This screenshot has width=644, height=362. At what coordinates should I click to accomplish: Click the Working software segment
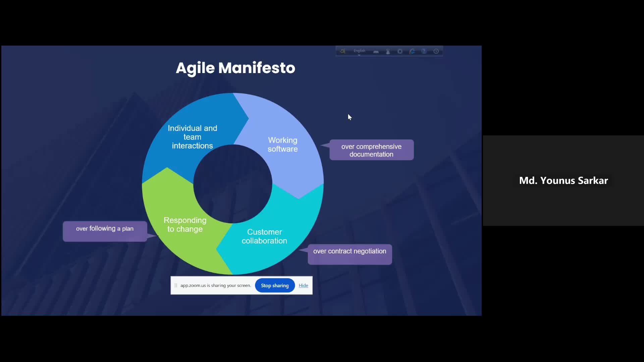point(283,145)
